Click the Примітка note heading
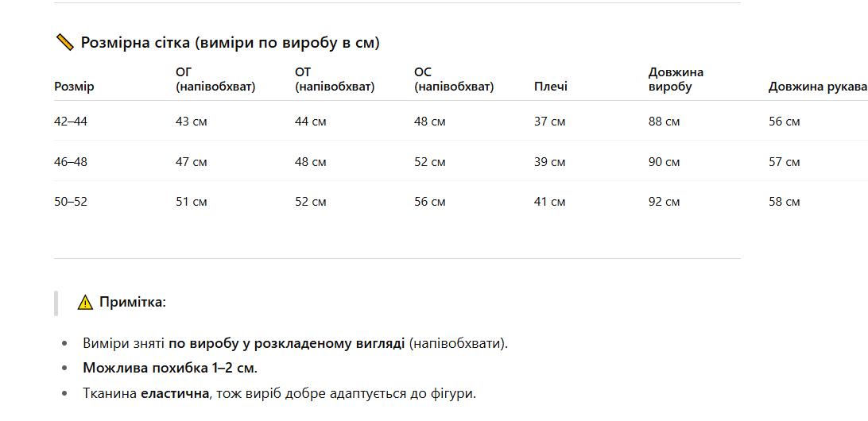The height and width of the screenshot is (421, 868). click(x=133, y=303)
